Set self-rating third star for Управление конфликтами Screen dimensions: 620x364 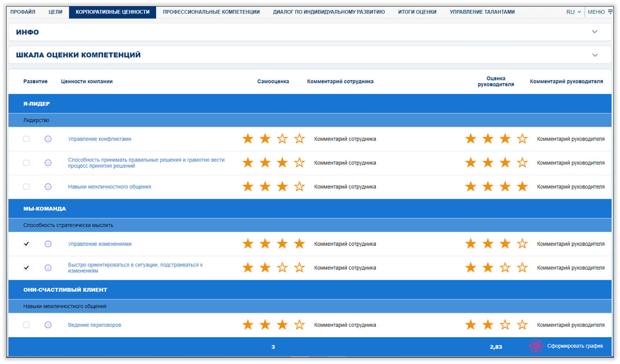click(282, 139)
